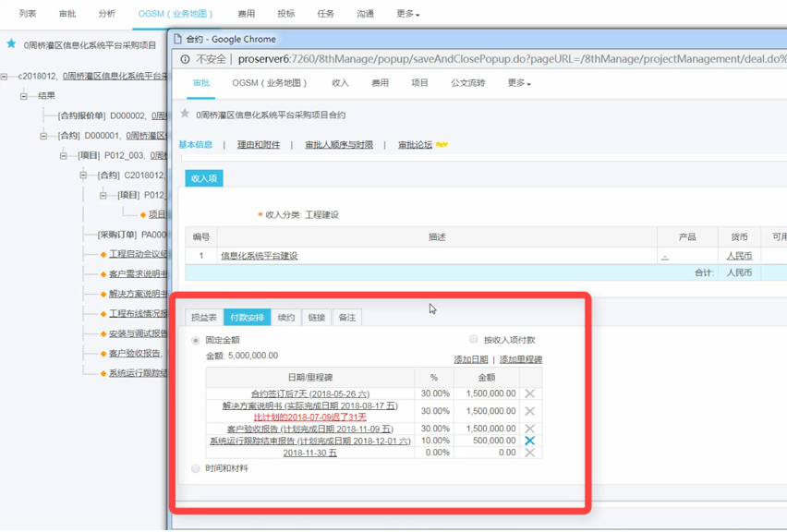Collapse the c2018012 root tree node
This screenshot has width=787, height=532.
click(5, 77)
